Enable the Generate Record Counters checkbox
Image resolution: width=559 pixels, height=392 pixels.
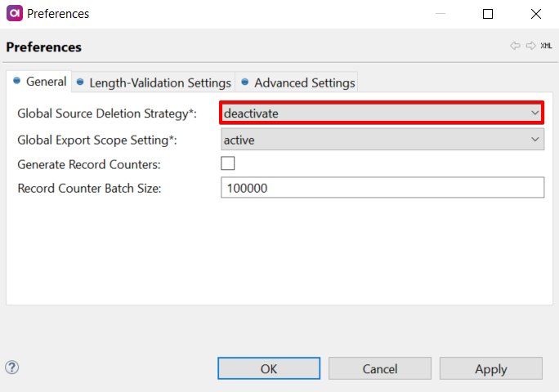point(228,163)
